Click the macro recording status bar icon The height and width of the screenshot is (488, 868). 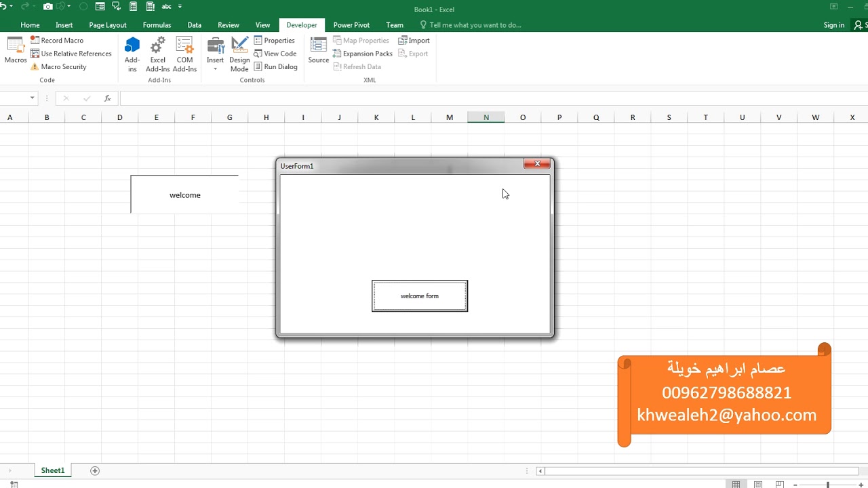click(x=14, y=484)
